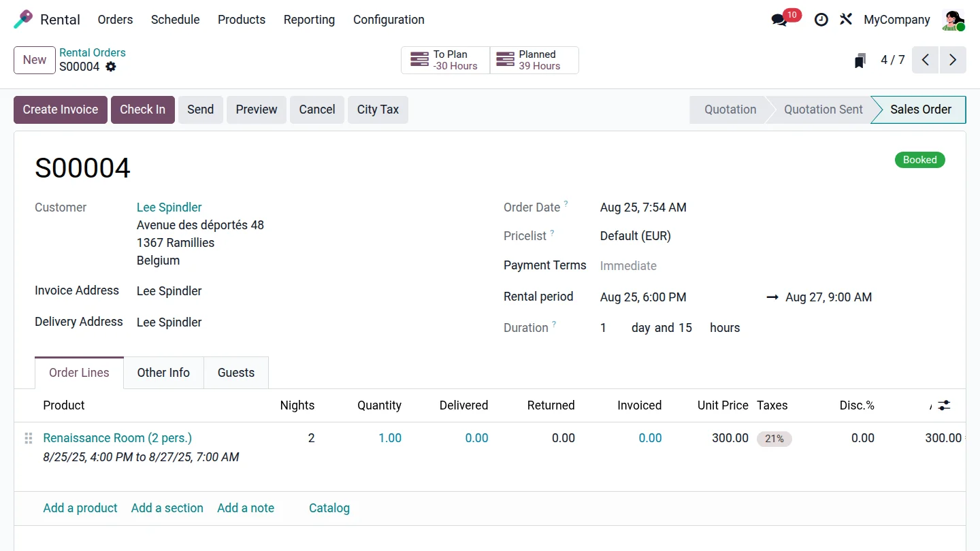Go to the previous record arrow
980x551 pixels.
926,60
